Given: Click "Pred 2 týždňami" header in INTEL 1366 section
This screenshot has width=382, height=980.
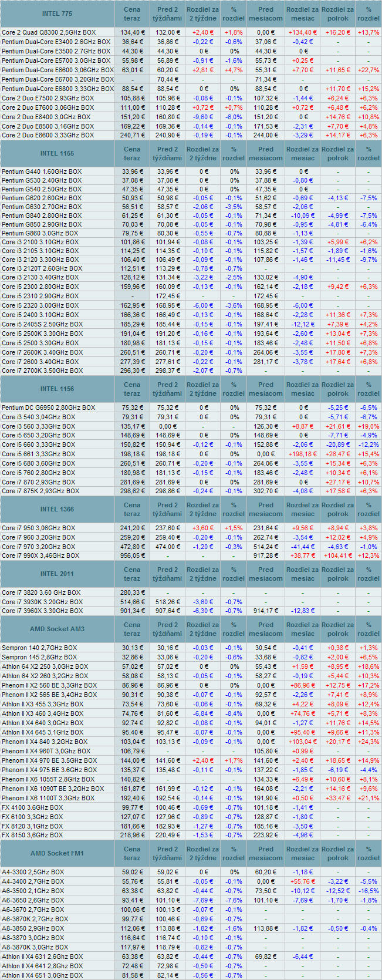Looking at the screenshot, I should click(x=168, y=509).
